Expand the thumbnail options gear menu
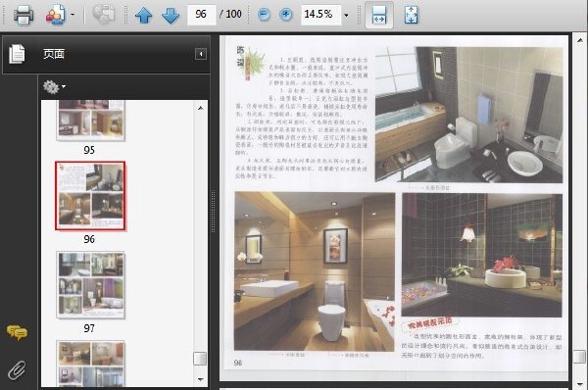 coord(54,86)
